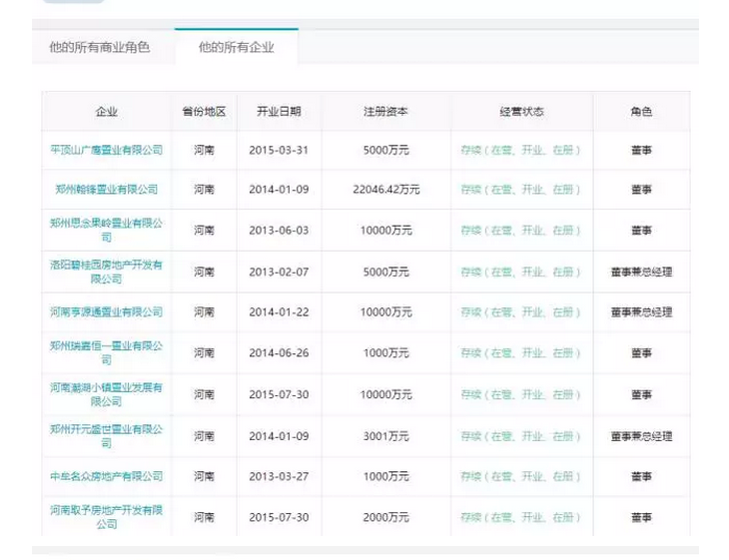Switch to the 他的所有商业角色 tab
This screenshot has height=560, width=729.
click(x=99, y=47)
